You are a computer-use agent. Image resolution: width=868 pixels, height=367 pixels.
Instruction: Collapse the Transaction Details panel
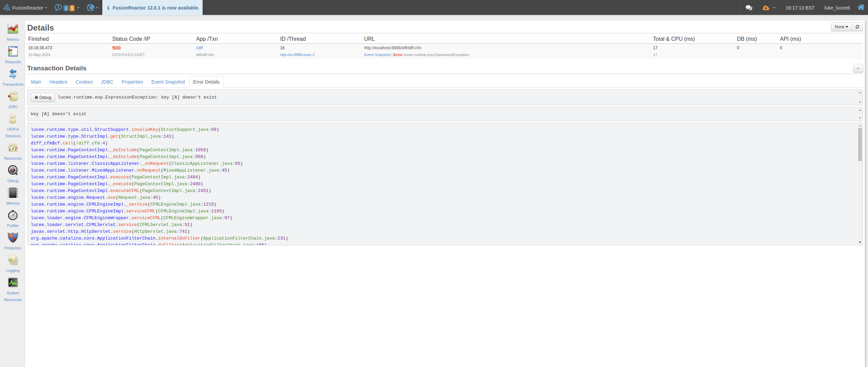pyautogui.click(x=858, y=69)
